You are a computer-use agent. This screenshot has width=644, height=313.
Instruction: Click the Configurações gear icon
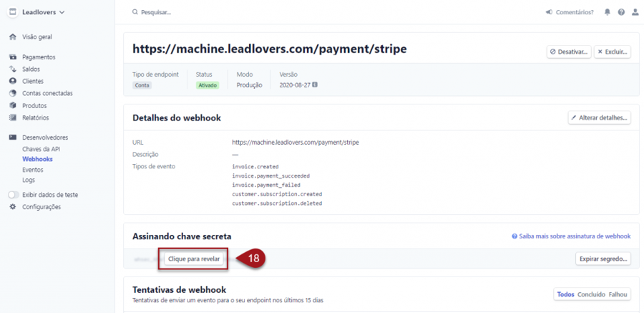point(13,207)
